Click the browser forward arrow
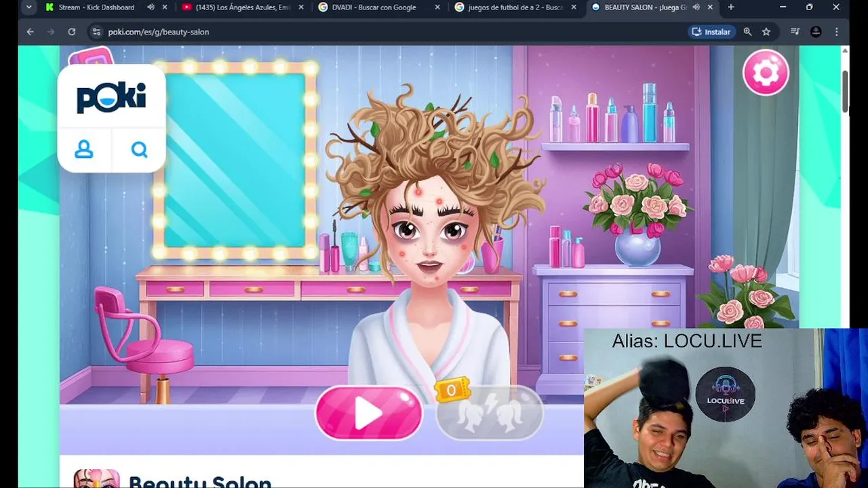This screenshot has height=488, width=868. 51,32
